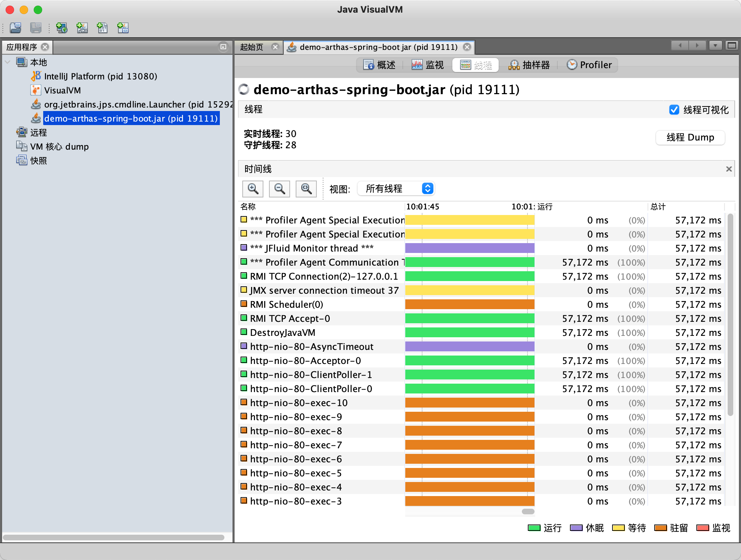741x560 pixels.
Task: Open the 视图 所有线程 dropdown
Action: pyautogui.click(x=396, y=189)
